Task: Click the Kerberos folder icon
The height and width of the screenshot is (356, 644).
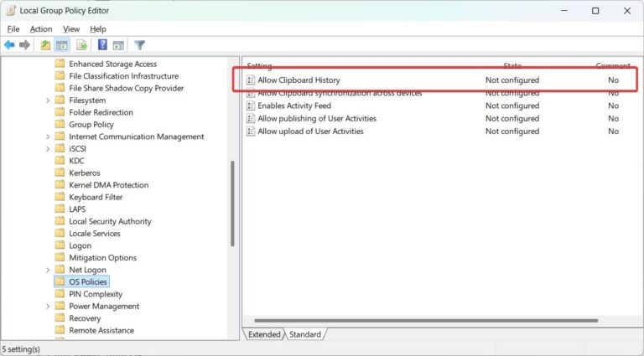Action: point(60,173)
